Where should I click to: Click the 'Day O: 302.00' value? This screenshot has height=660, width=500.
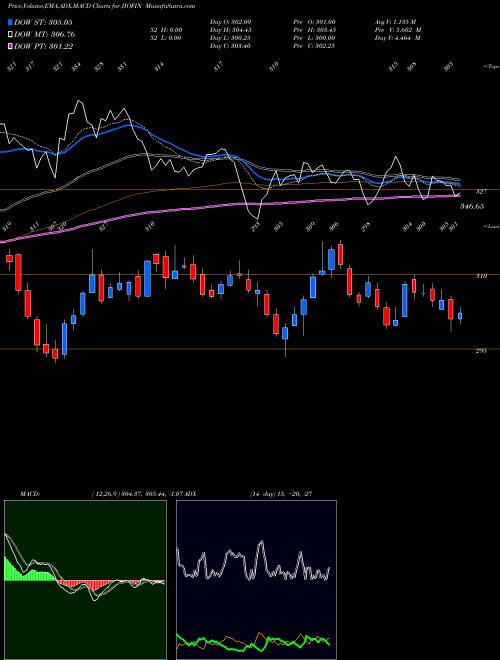click(230, 22)
